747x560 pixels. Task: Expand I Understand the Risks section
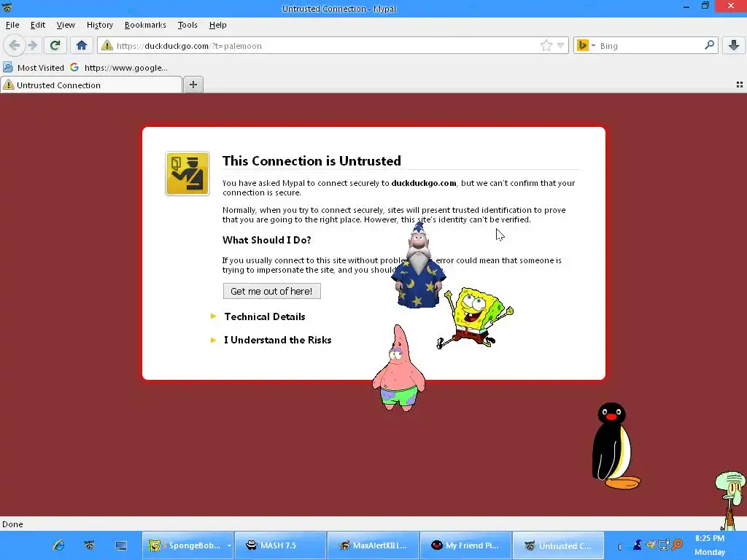pos(277,340)
